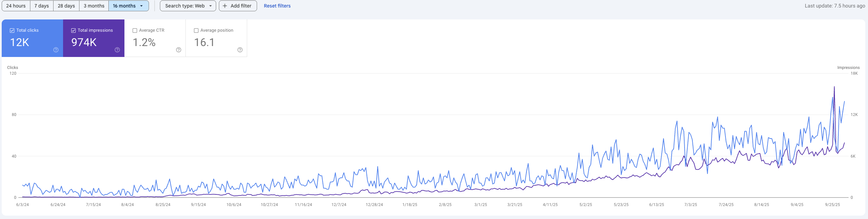Click help icon on Average position card
The image size is (868, 219).
coord(240,50)
